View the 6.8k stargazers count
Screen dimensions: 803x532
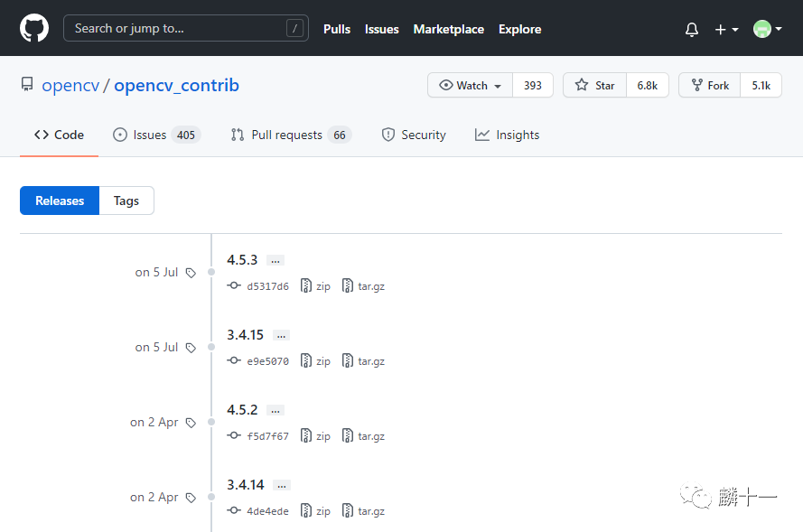(x=648, y=86)
